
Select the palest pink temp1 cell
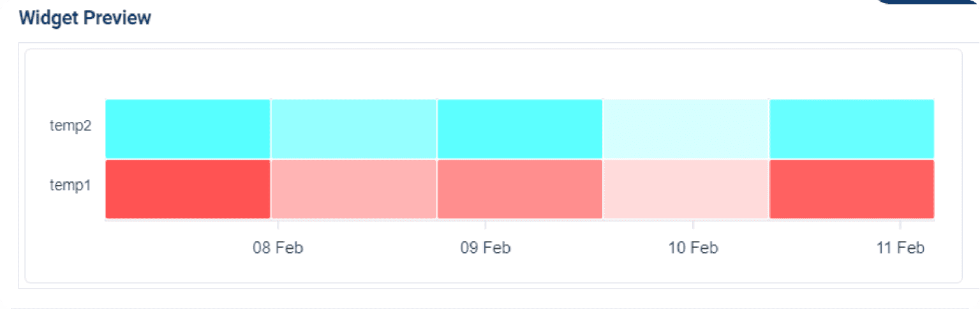(x=685, y=189)
